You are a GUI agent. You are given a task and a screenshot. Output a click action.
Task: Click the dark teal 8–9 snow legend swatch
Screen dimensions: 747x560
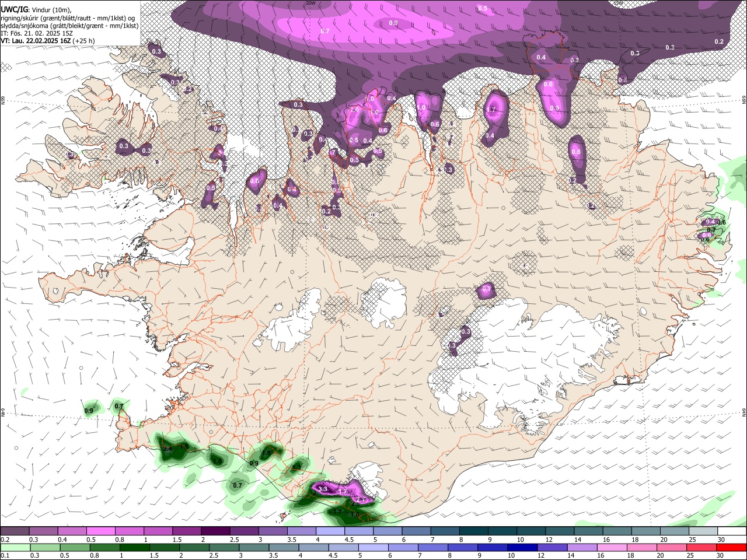pyautogui.click(x=474, y=531)
